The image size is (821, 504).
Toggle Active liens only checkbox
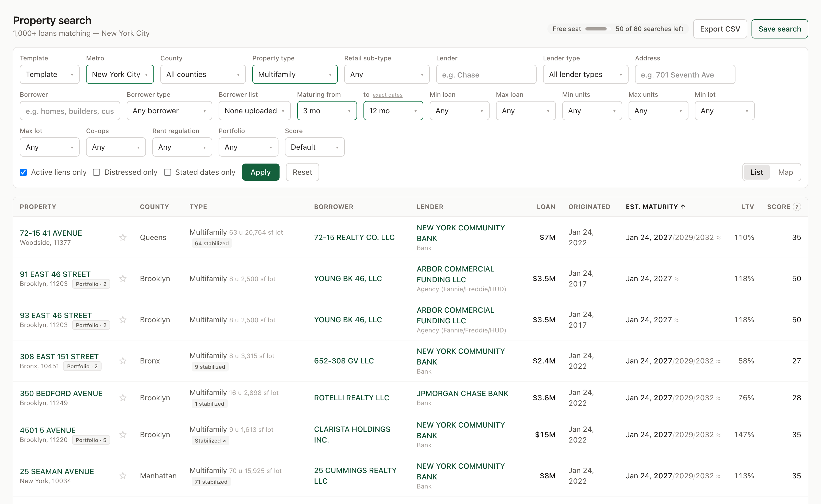(x=23, y=172)
